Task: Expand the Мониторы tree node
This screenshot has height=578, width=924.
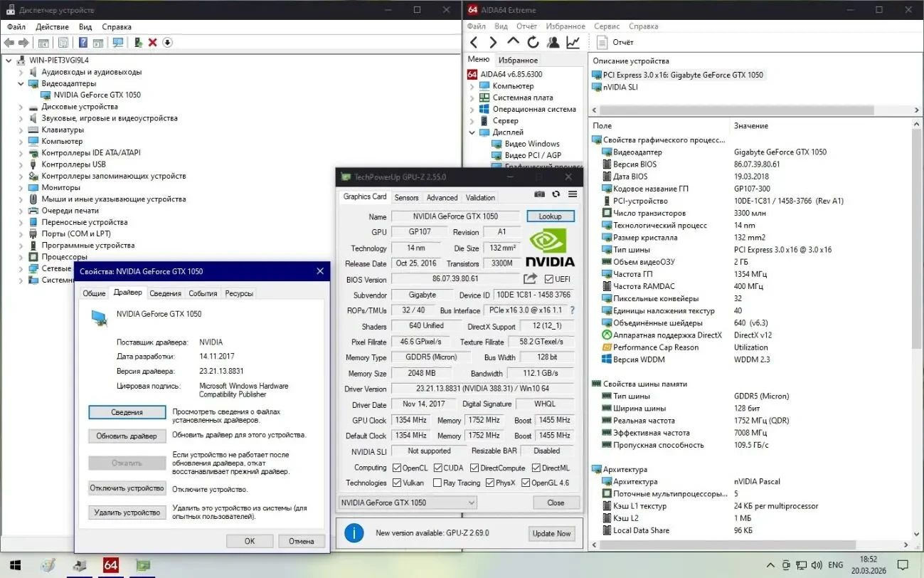Action: point(21,188)
